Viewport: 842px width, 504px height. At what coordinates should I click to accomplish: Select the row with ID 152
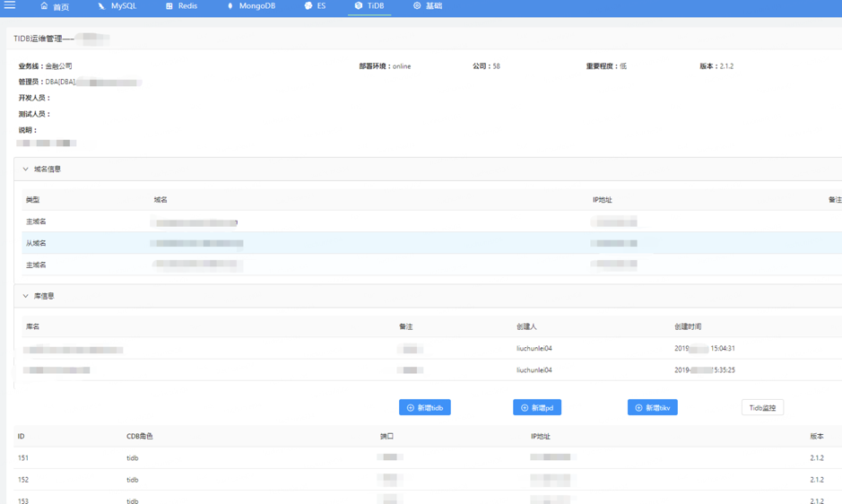pyautogui.click(x=428, y=479)
